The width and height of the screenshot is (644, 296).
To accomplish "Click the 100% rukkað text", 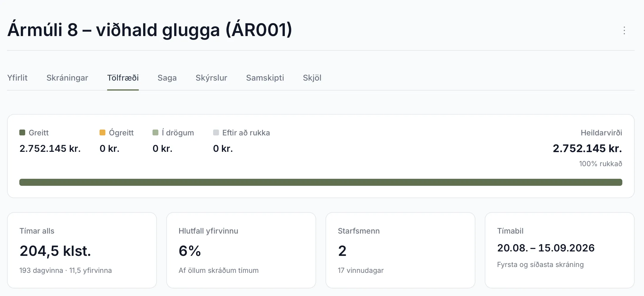I will 601,164.
